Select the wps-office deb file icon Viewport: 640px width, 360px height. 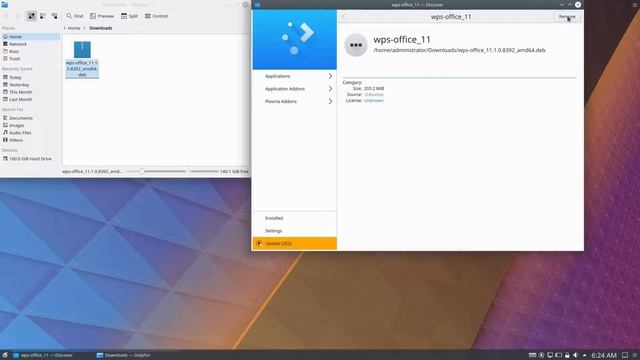[x=82, y=49]
